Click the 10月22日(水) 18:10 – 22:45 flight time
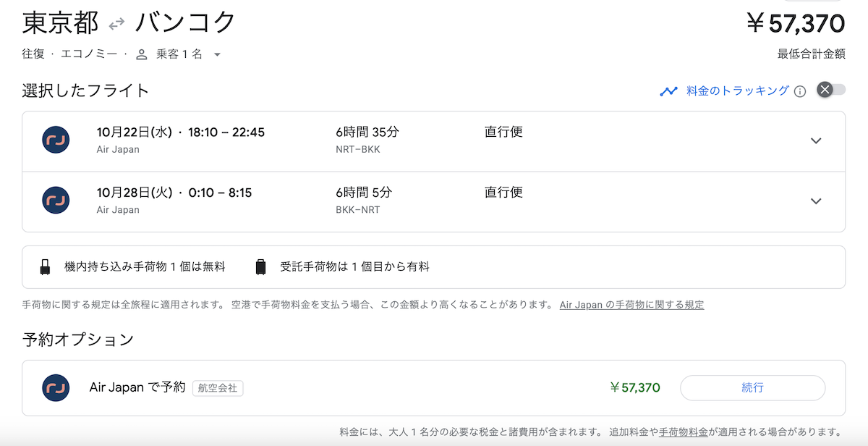 click(181, 132)
